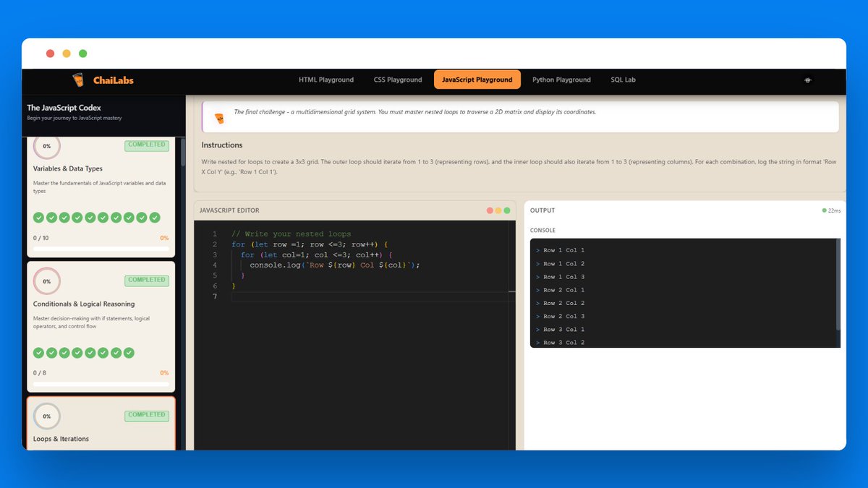
Task: Click the ChaiLabs brand name
Action: click(114, 80)
